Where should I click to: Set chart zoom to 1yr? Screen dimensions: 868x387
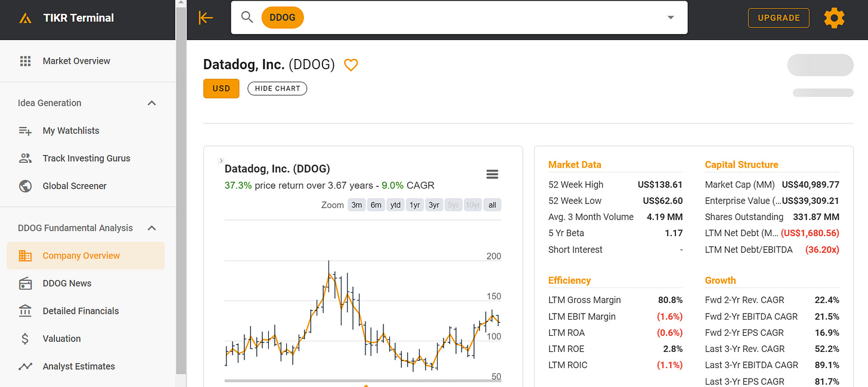coord(414,205)
